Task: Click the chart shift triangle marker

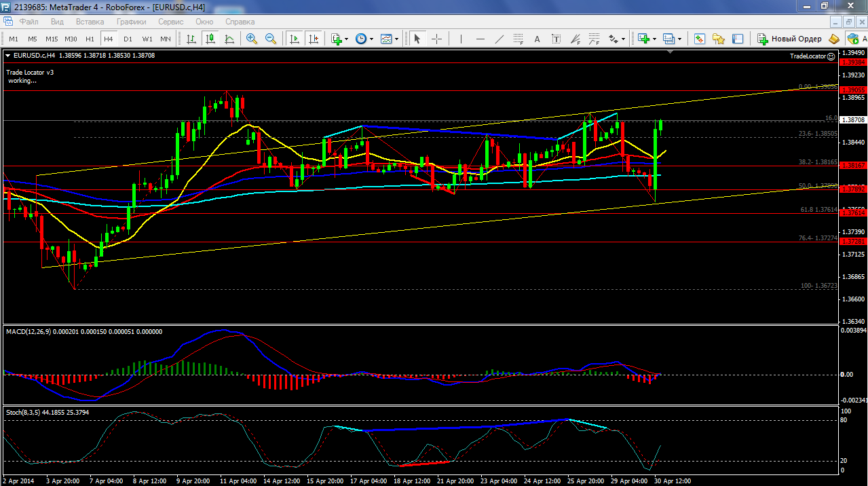Action: pyautogui.click(x=671, y=52)
